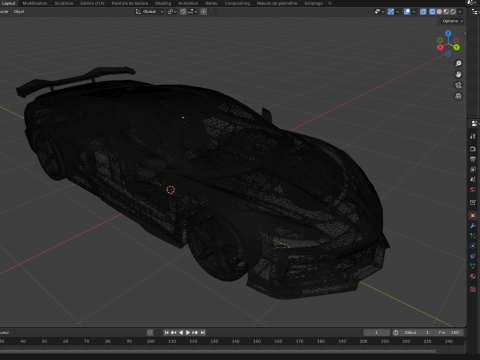
Task: Jump to previous keyframe
Action: point(173,333)
